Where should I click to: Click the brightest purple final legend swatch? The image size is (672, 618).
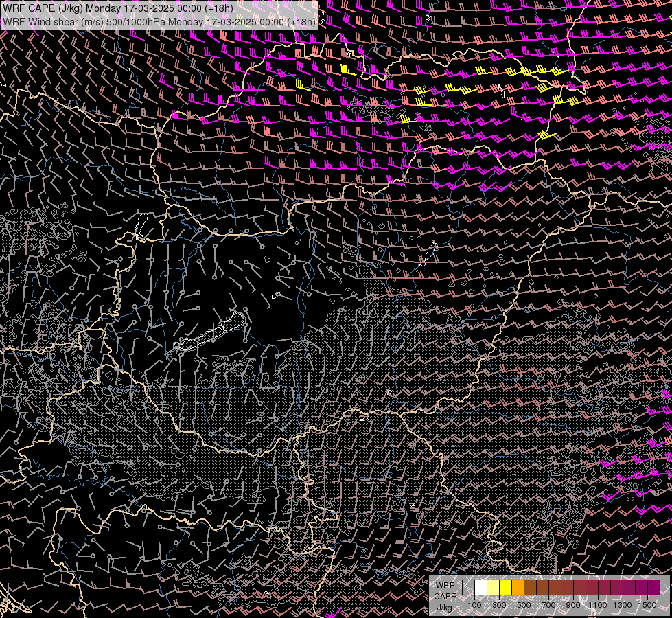(x=654, y=587)
